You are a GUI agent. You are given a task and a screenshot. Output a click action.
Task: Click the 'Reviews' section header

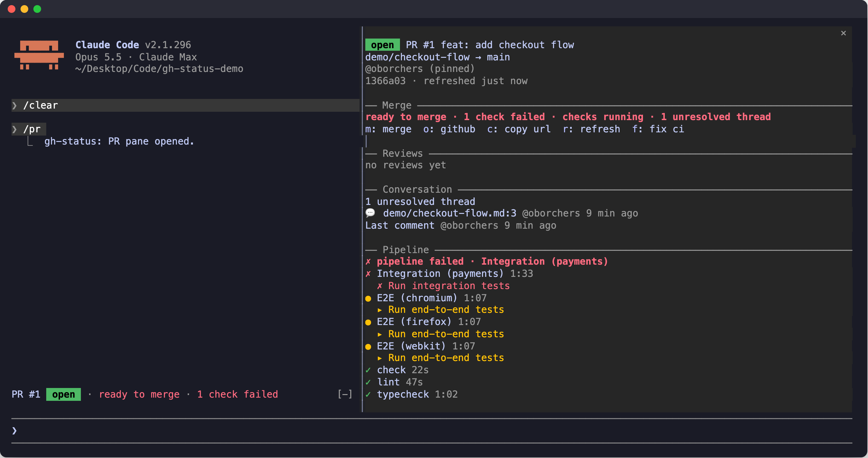coord(402,154)
